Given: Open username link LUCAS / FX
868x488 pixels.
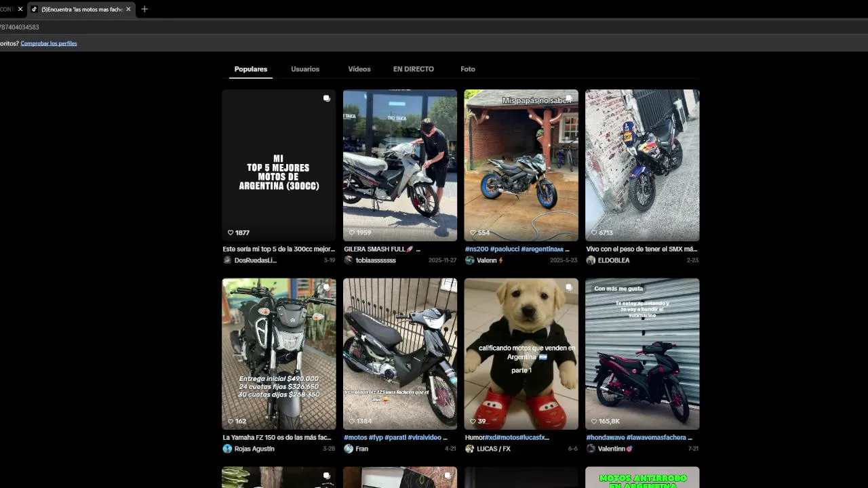Looking at the screenshot, I should click(494, 449).
